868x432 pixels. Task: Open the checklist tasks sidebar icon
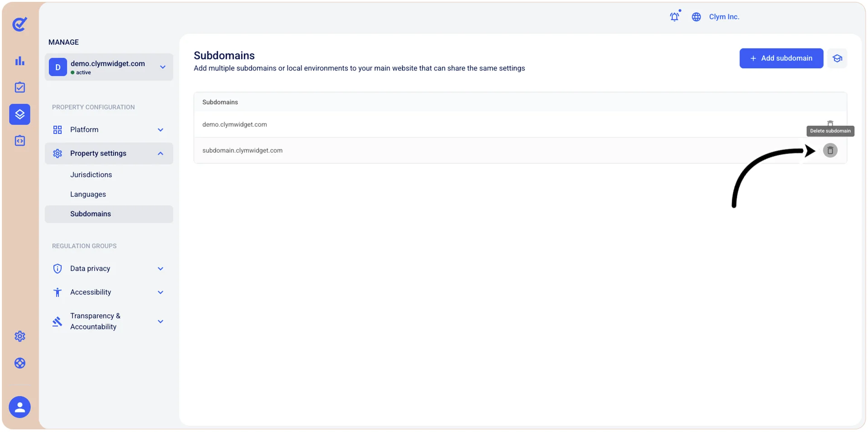point(19,87)
